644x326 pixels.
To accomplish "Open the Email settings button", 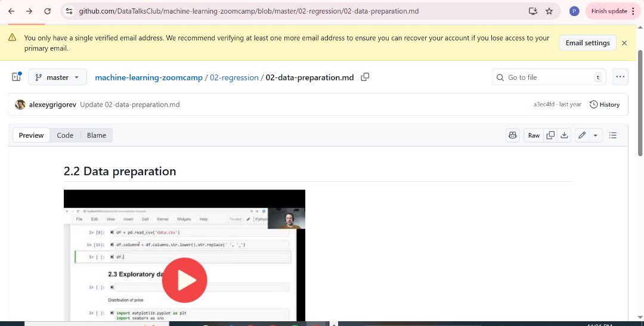I will tap(587, 43).
